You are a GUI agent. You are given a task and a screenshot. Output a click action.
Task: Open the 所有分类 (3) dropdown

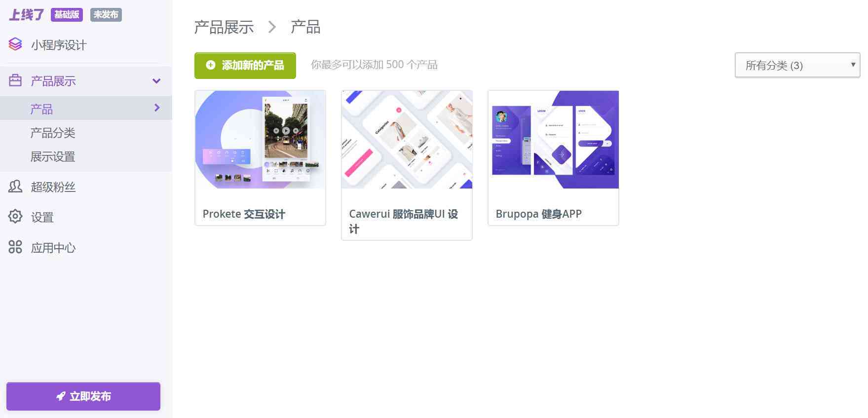pos(797,65)
